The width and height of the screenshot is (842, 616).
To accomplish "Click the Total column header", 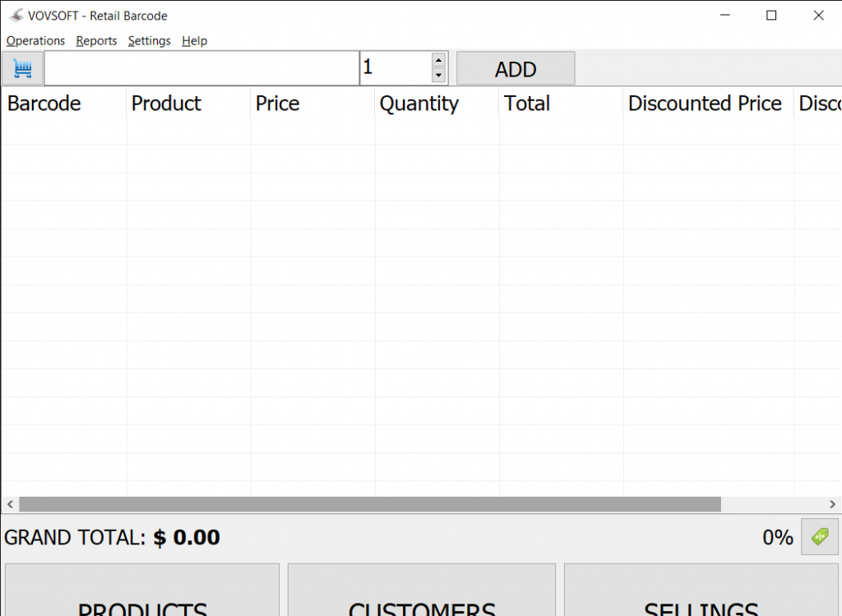I will pyautogui.click(x=561, y=103).
